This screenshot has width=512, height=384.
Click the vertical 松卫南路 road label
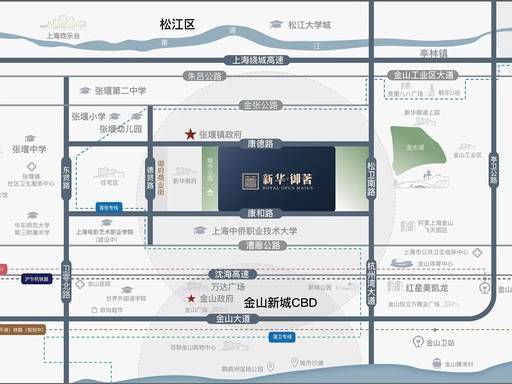[x=371, y=179]
